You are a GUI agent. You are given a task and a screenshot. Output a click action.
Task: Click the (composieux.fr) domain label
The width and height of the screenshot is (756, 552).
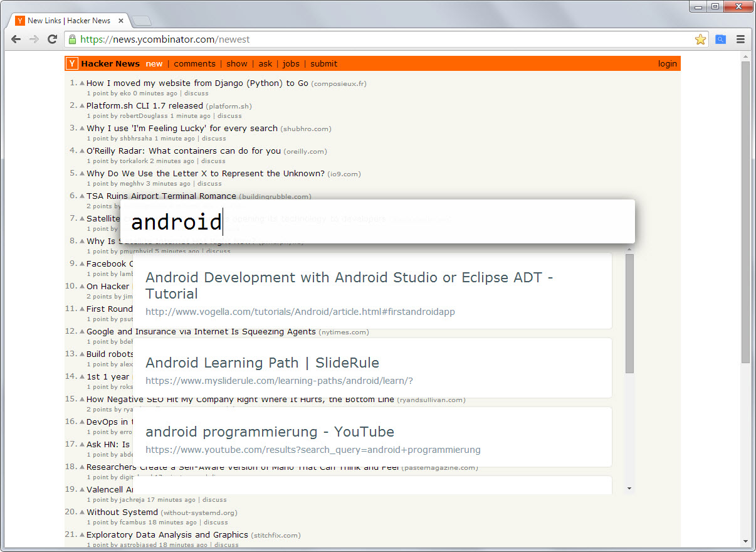(339, 83)
